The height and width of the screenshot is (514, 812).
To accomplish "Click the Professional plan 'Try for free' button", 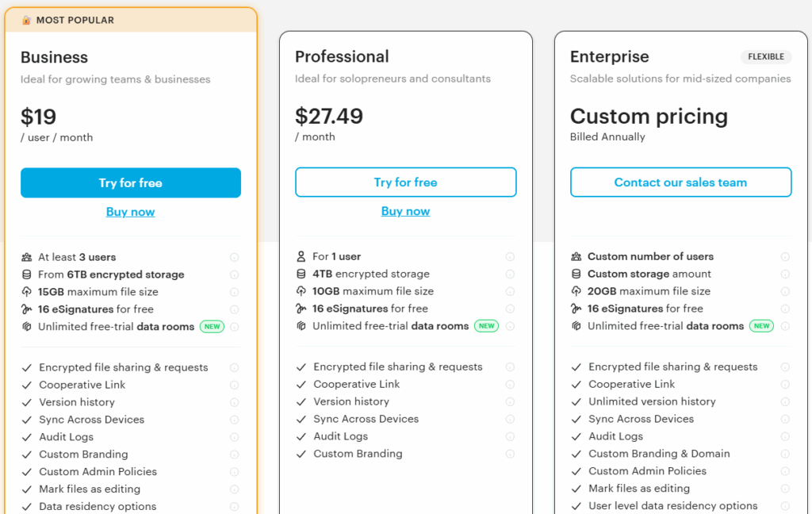I will 405,182.
